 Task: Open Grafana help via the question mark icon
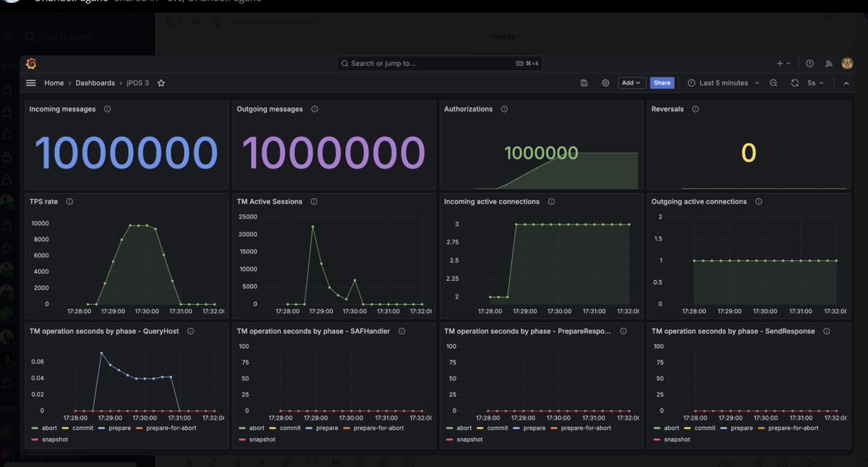pos(809,64)
